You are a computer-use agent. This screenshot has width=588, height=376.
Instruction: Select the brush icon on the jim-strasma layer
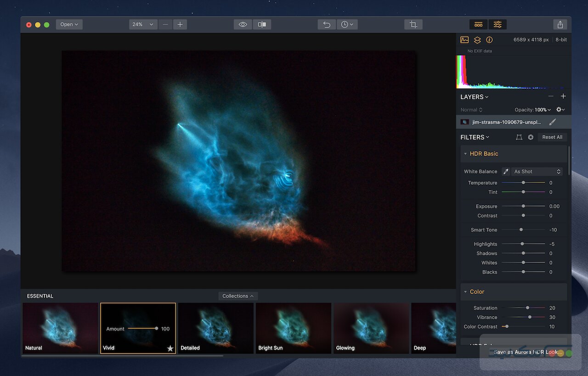(x=553, y=122)
